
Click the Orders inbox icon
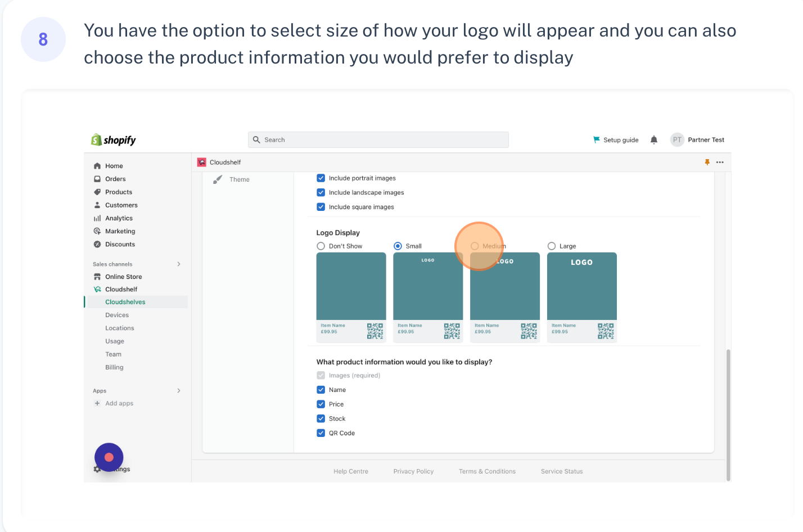(x=97, y=179)
